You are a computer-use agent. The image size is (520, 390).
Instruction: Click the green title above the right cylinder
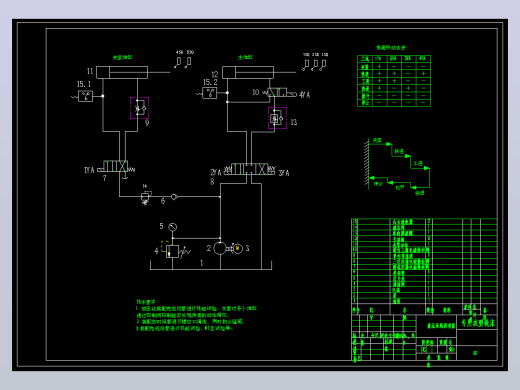(x=245, y=57)
